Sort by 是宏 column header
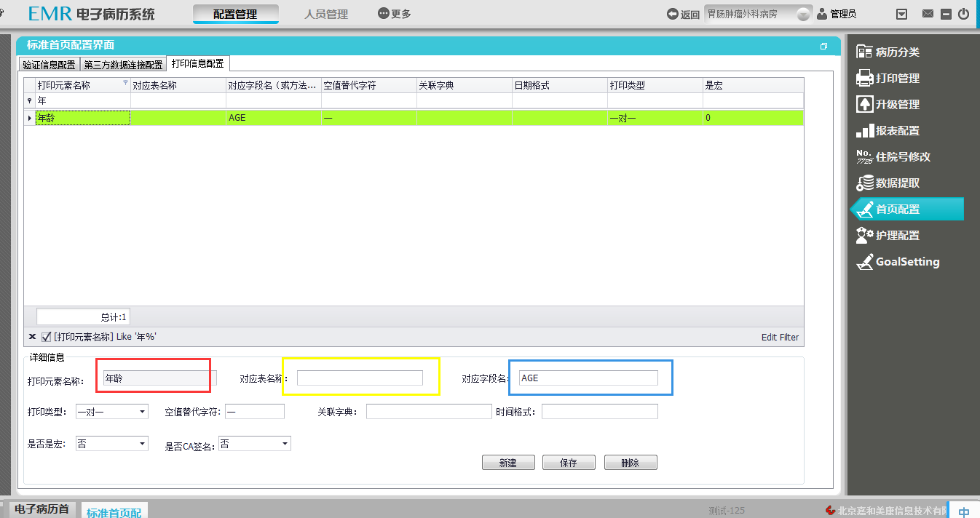Screen dimensions: 980x518 tap(753, 85)
